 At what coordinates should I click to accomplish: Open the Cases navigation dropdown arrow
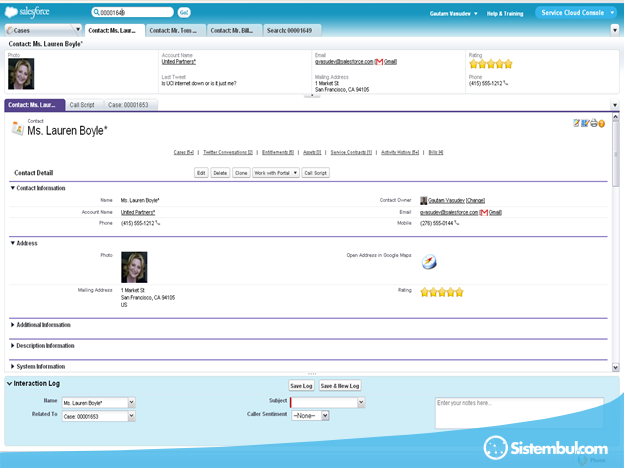[x=78, y=29]
